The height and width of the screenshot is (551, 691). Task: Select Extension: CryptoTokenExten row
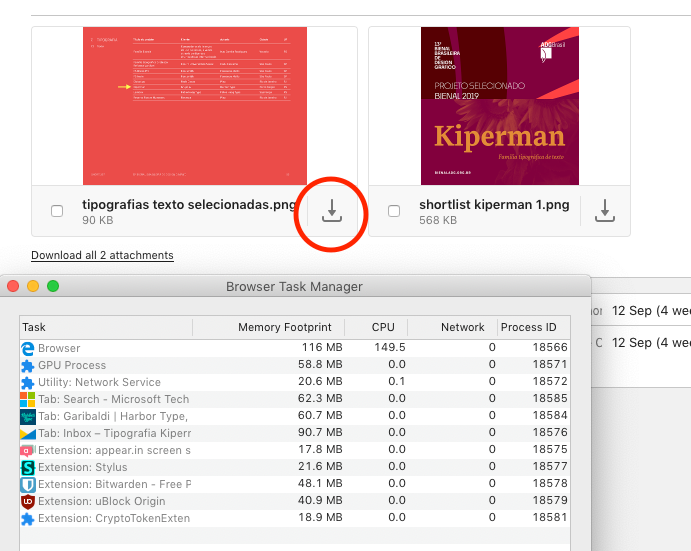[x=295, y=518]
